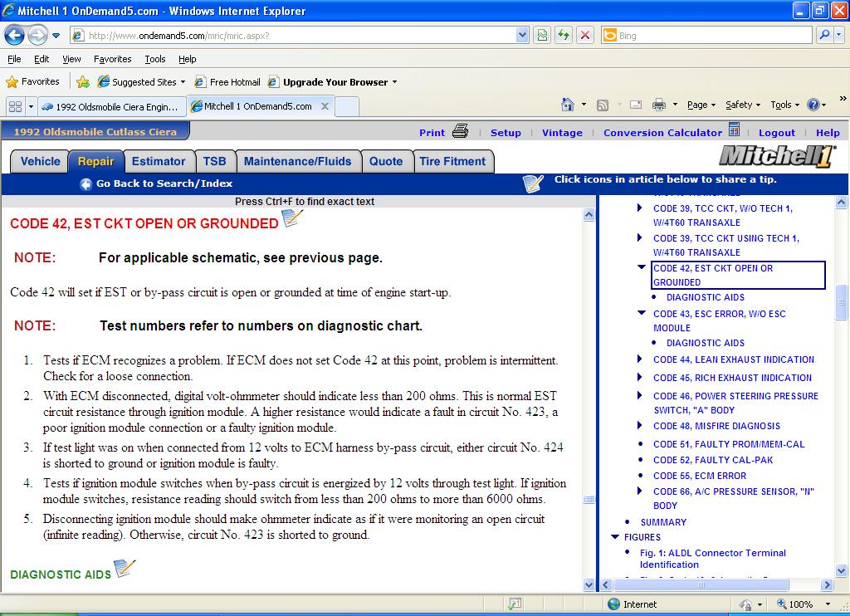Click the Home icon in command bar
Image resolution: width=850 pixels, height=616 pixels.
pyautogui.click(x=567, y=105)
